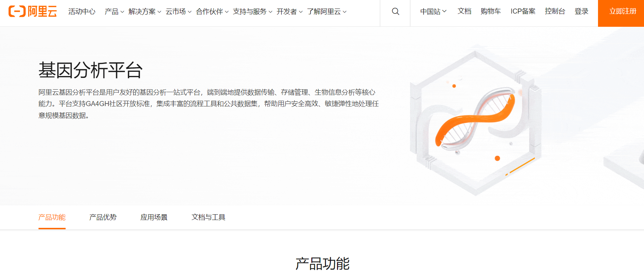
Task: Open the 控制台 console link
Action: click(555, 11)
